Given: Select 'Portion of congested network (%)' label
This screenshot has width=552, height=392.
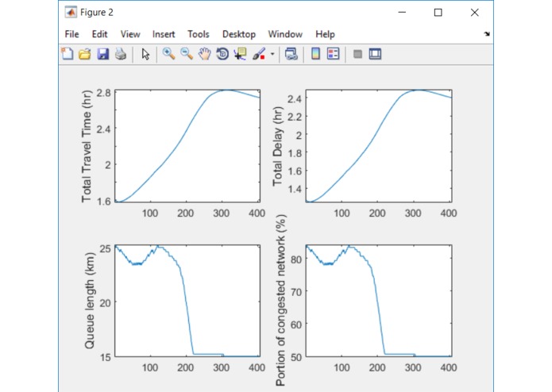Looking at the screenshot, I should pos(280,301).
